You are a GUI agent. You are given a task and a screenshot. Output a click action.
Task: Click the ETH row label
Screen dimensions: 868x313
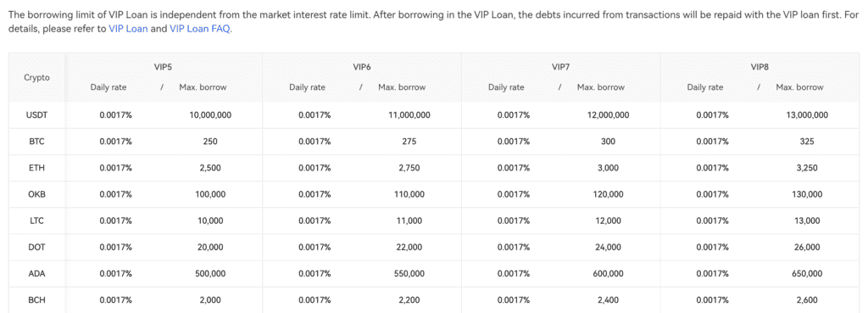[x=36, y=168]
